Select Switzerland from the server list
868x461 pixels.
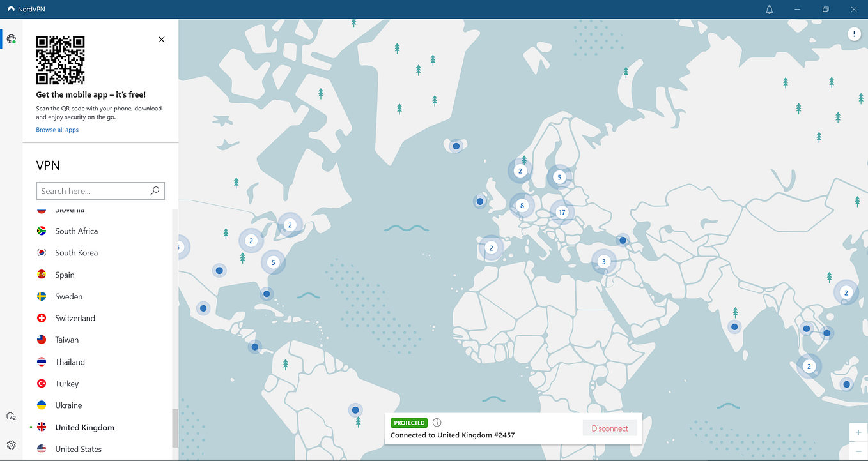[x=75, y=317]
